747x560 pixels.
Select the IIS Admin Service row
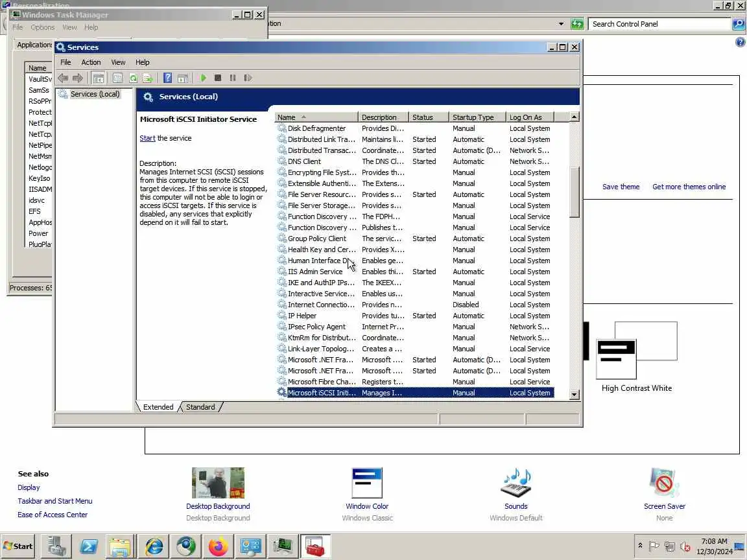(414, 272)
